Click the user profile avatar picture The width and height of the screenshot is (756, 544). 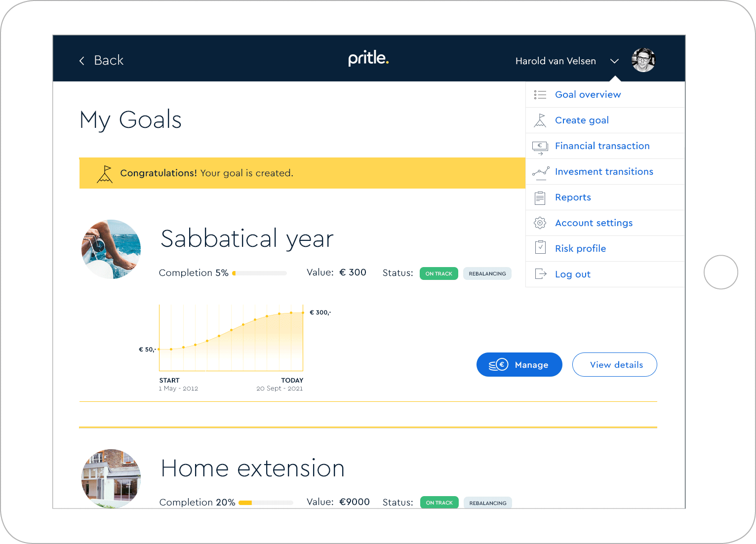pos(643,61)
